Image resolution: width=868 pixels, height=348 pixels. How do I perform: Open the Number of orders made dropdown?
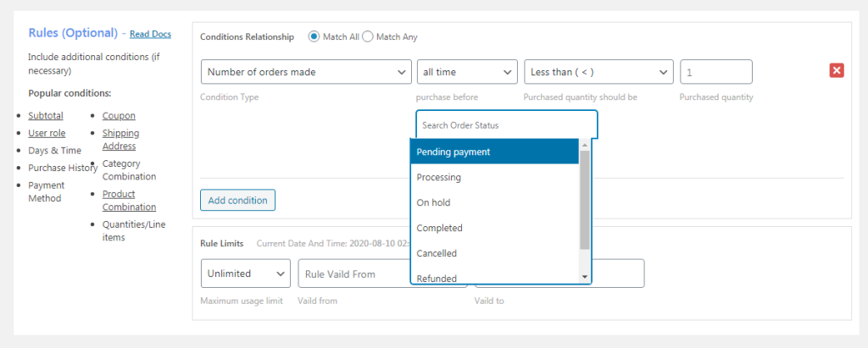pos(306,72)
